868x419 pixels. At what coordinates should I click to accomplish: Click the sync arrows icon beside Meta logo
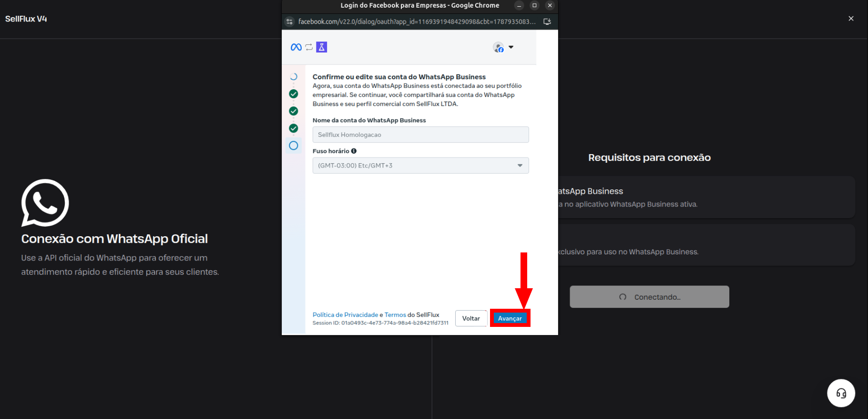[x=309, y=47]
